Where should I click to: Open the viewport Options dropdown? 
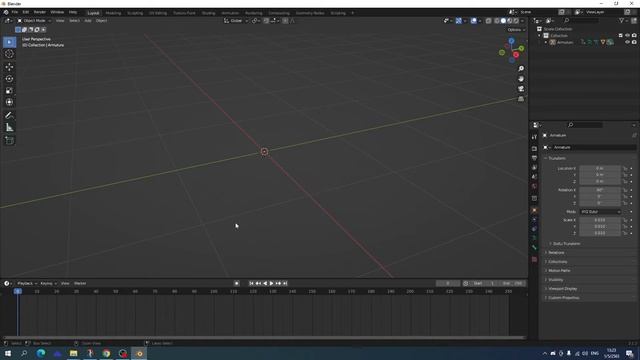[516, 30]
